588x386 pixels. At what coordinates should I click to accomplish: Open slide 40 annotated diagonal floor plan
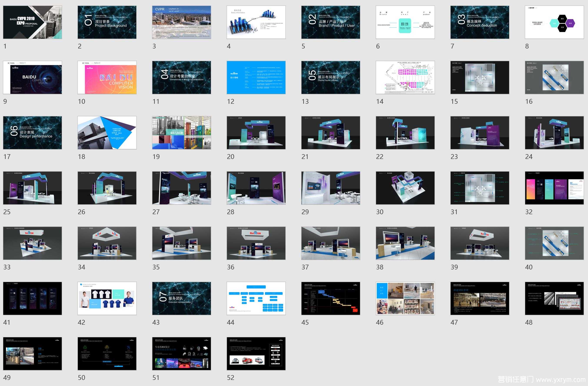pos(554,243)
